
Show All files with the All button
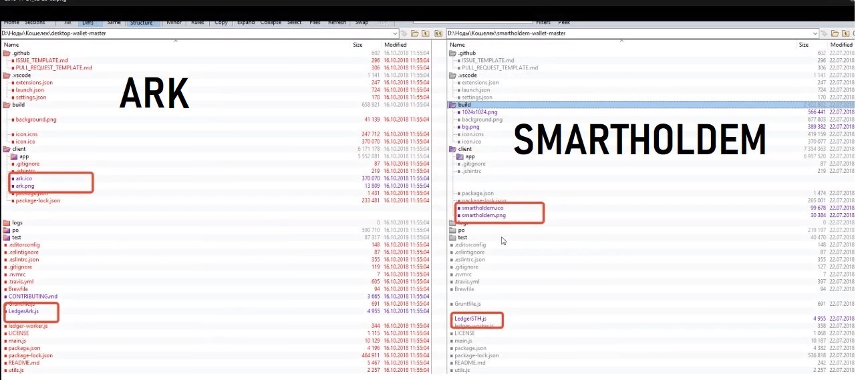point(67,23)
